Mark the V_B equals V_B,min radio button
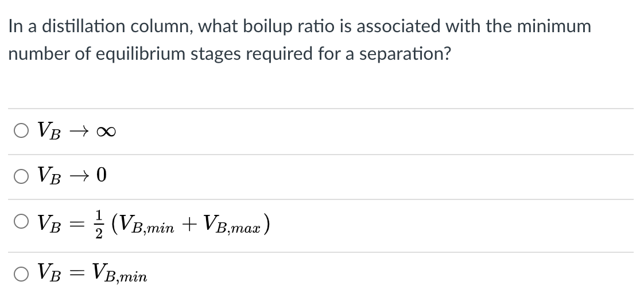Viewport: 644px width, 308px height. click(x=21, y=274)
